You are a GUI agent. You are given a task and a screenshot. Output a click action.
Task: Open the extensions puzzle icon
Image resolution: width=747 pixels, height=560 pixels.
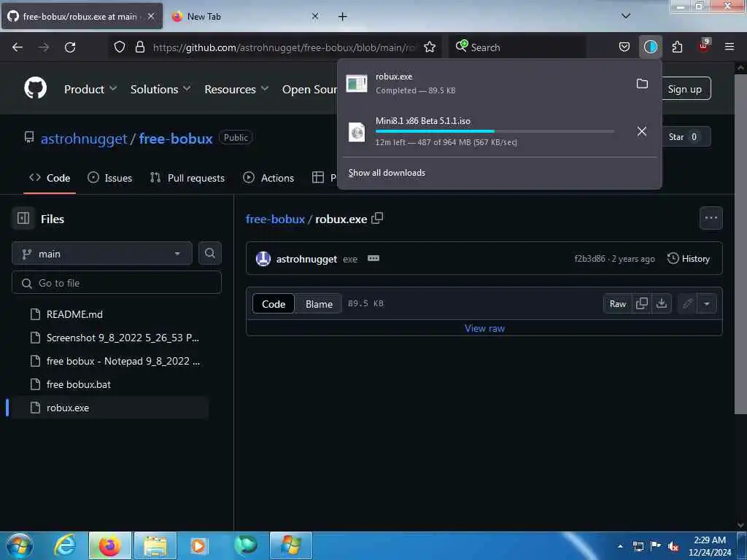[x=677, y=47]
